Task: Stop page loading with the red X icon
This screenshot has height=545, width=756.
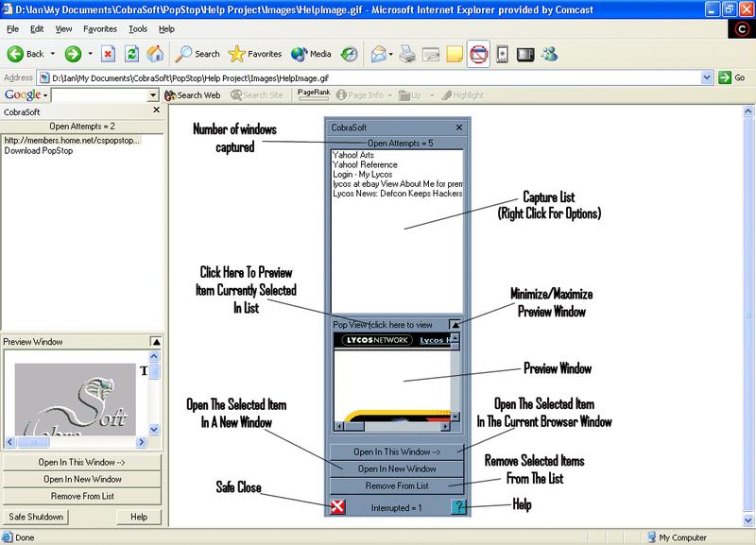Action: (x=108, y=54)
